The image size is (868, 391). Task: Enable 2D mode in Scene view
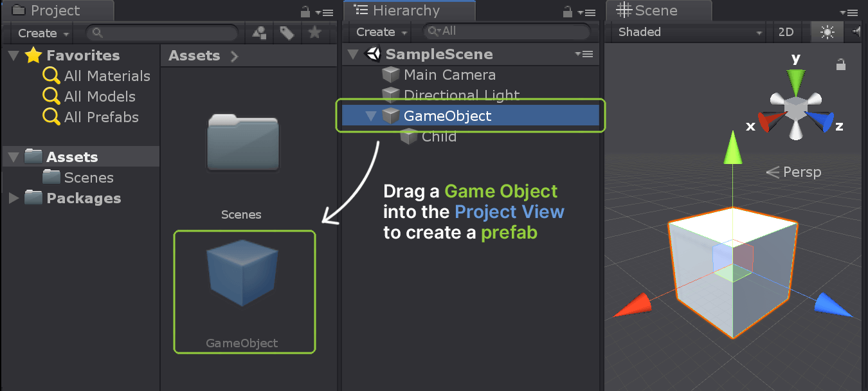click(x=786, y=32)
